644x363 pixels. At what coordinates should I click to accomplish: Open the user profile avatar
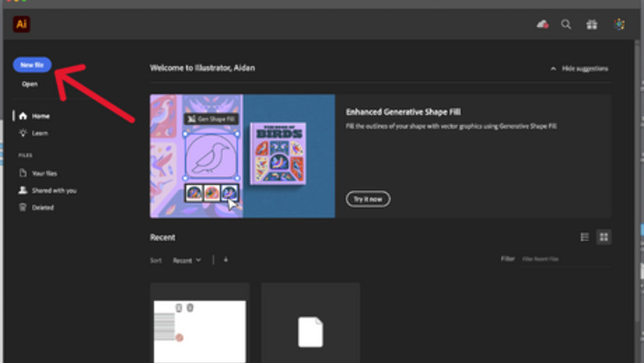click(619, 25)
